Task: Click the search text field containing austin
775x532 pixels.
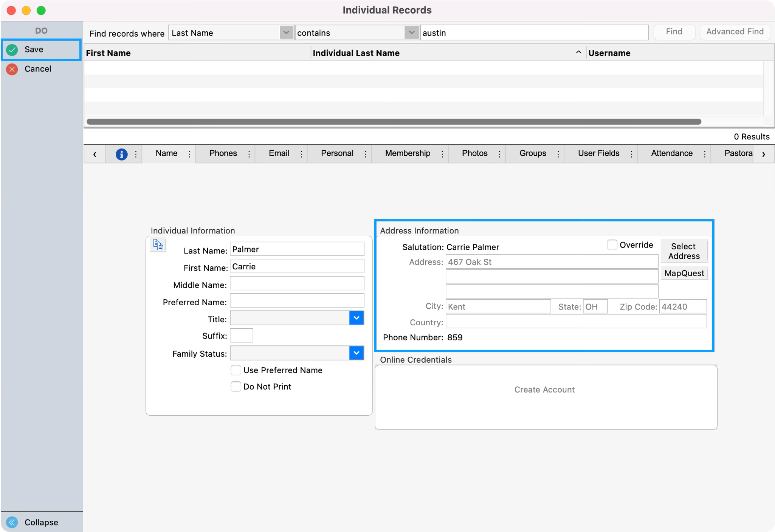Action: [534, 33]
